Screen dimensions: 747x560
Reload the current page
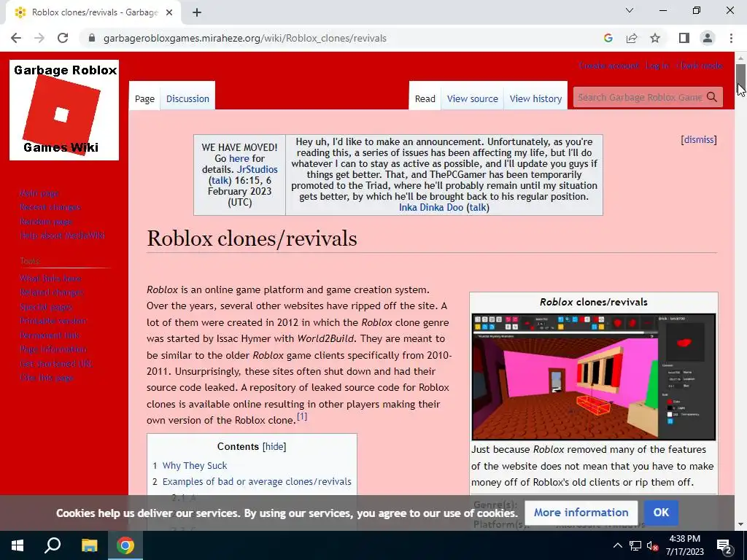(63, 38)
